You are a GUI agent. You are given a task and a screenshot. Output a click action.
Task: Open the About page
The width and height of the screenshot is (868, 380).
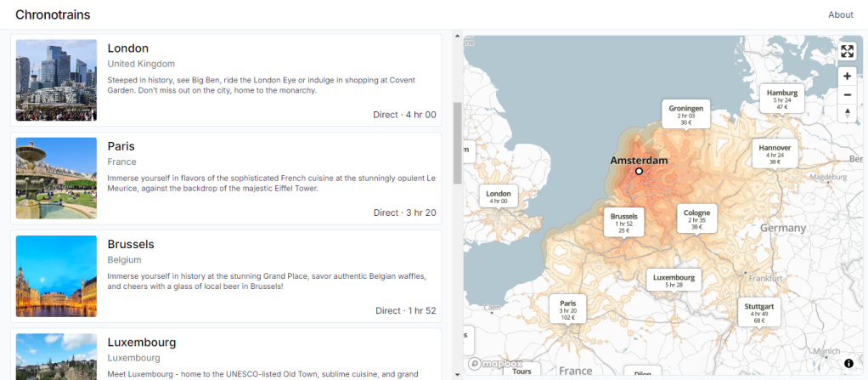(840, 15)
